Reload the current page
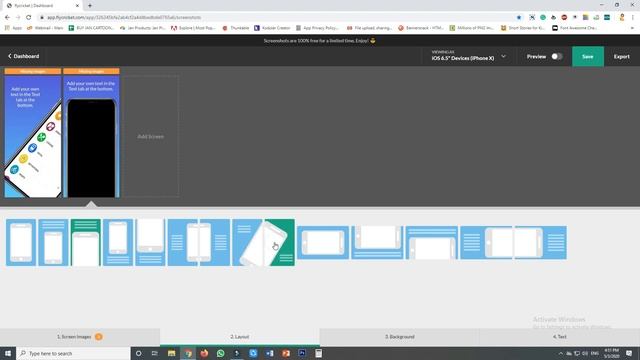The image size is (640, 360). tap(29, 17)
